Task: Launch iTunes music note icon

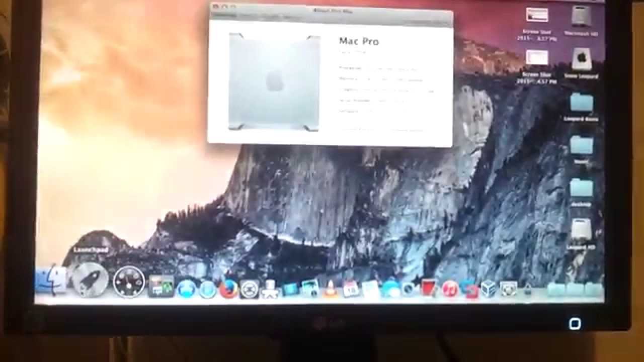Action: point(450,289)
